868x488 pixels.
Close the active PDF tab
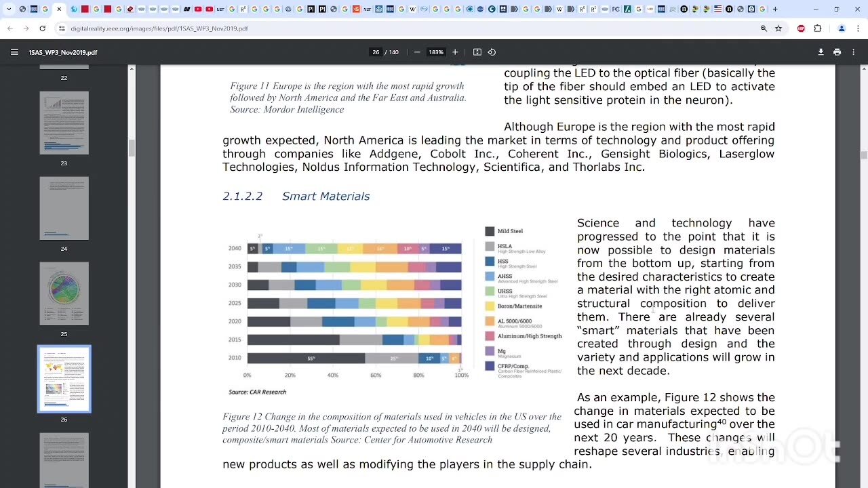point(59,9)
